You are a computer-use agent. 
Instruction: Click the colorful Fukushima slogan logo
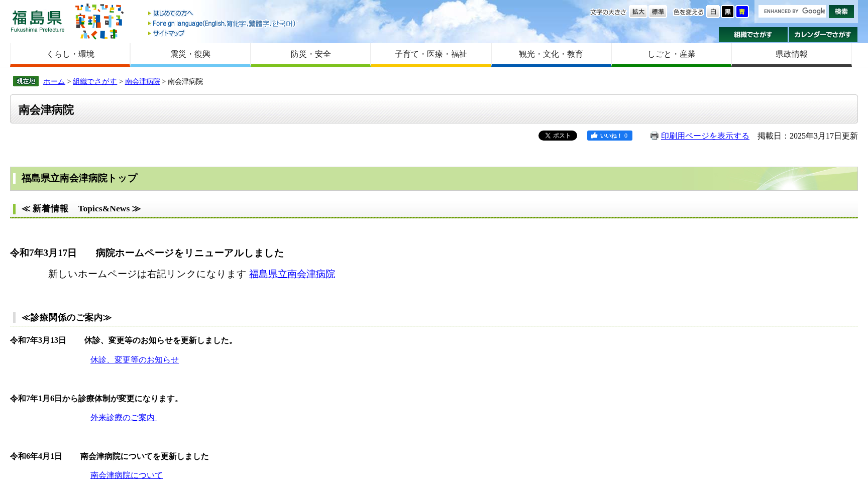click(99, 21)
